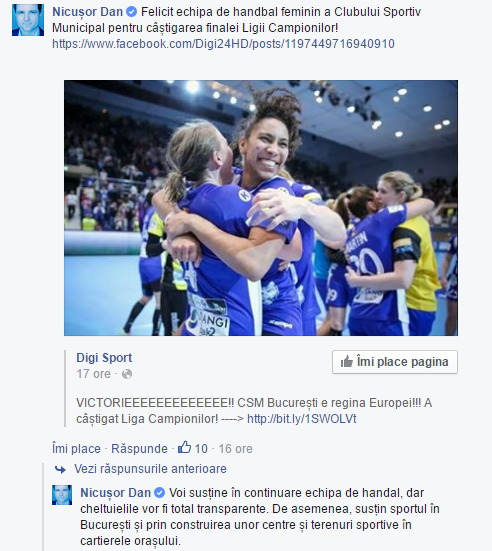
Task: Click the verified badge beside top Nicușor Dan
Action: tap(131, 12)
